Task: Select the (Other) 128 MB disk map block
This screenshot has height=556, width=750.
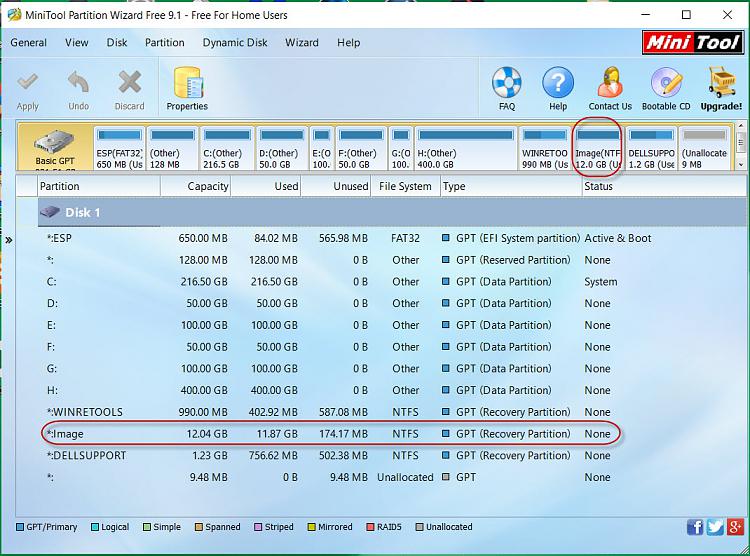Action: [x=172, y=148]
